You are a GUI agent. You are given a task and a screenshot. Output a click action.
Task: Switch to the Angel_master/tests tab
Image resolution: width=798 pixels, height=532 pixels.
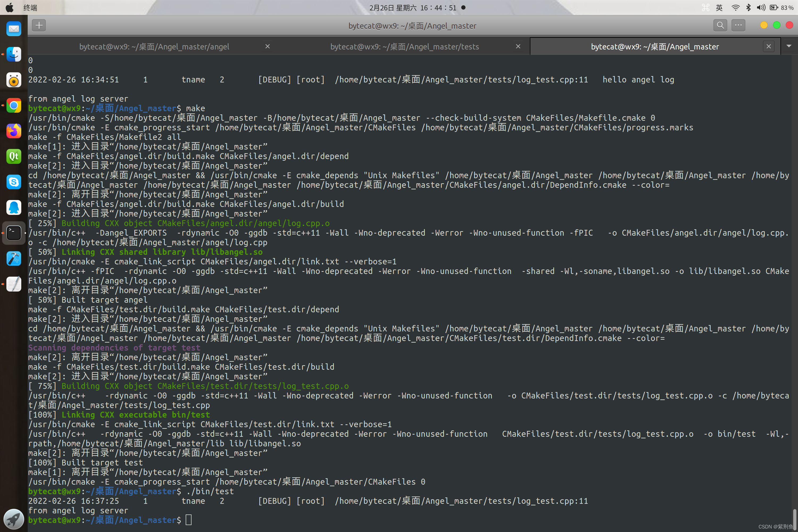(x=404, y=47)
